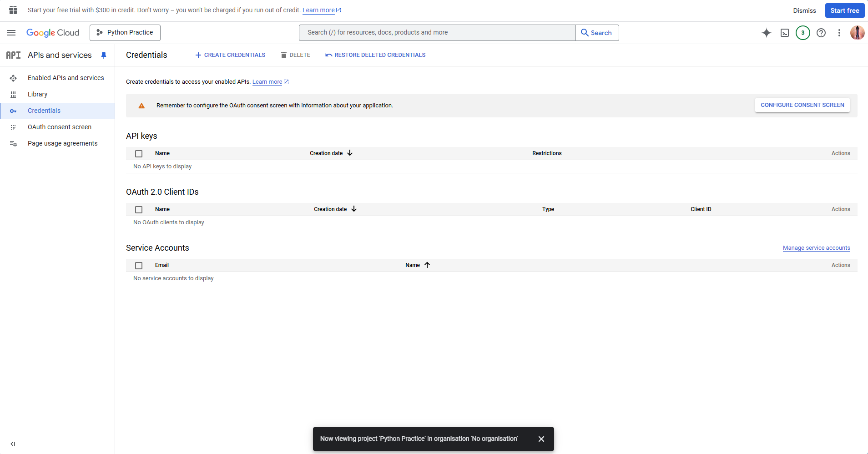Click the Delete credentials button
The image size is (868, 454).
click(296, 55)
